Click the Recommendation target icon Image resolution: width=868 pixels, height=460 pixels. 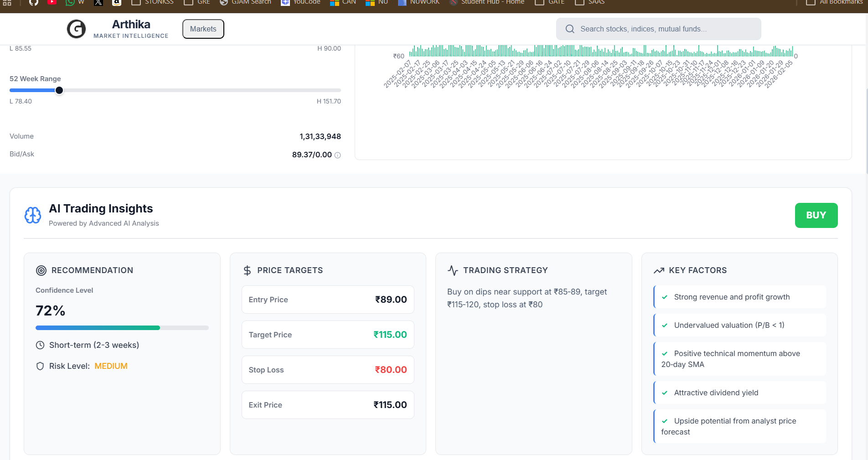[41, 270]
